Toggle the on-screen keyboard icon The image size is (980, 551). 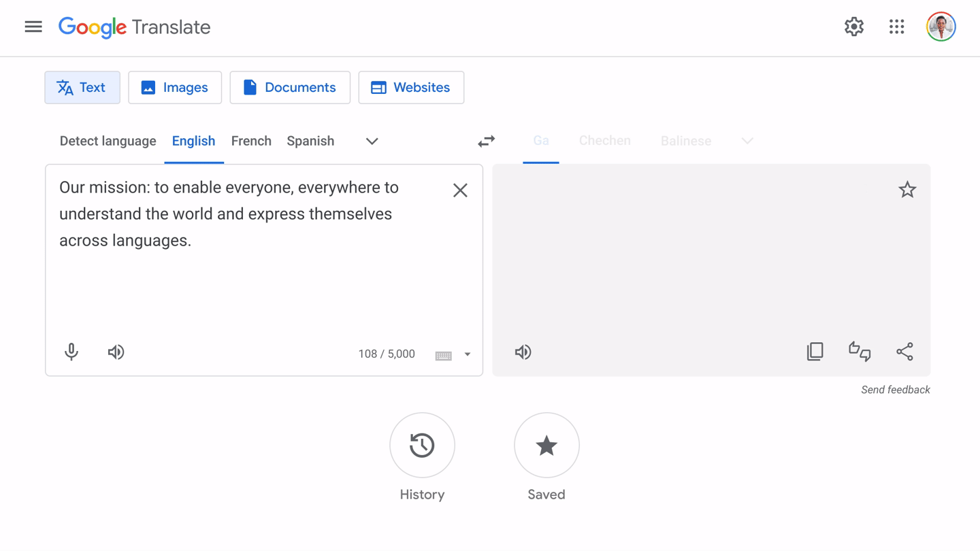point(444,355)
